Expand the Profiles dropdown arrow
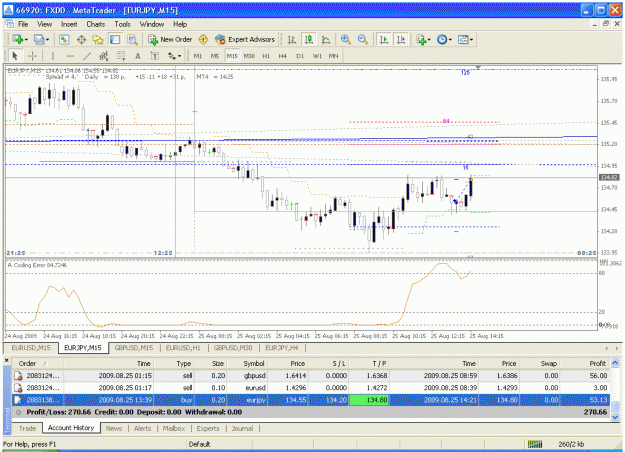Image resolution: width=625 pixels, height=452 pixels. (x=47, y=40)
